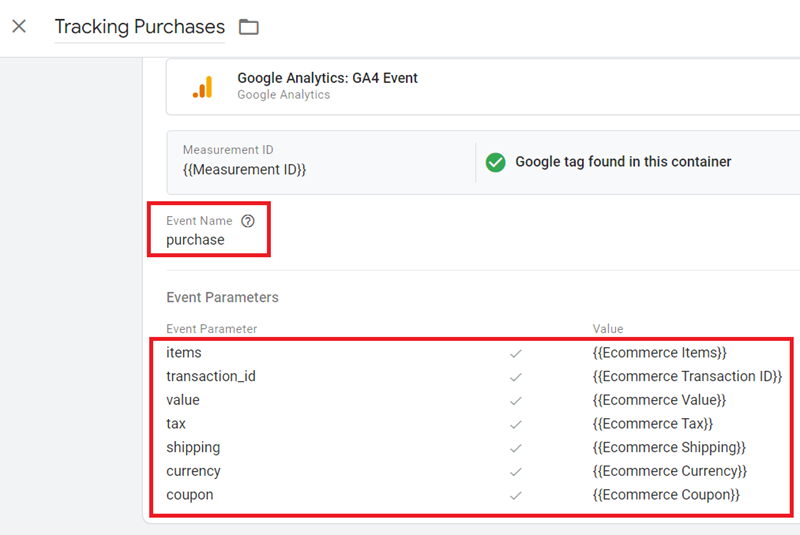Click 'Google tag found in this container' text
The height and width of the screenshot is (535, 800).
pos(623,162)
